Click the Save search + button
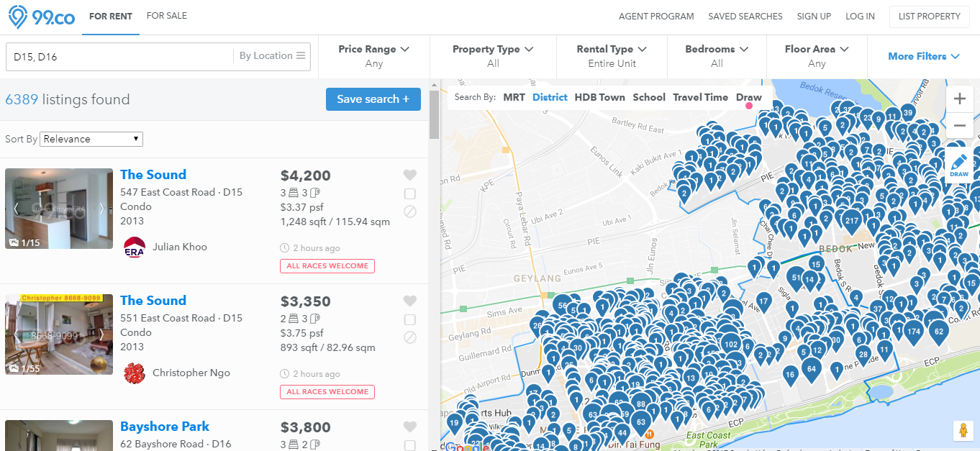This screenshot has width=980, height=451. click(373, 99)
